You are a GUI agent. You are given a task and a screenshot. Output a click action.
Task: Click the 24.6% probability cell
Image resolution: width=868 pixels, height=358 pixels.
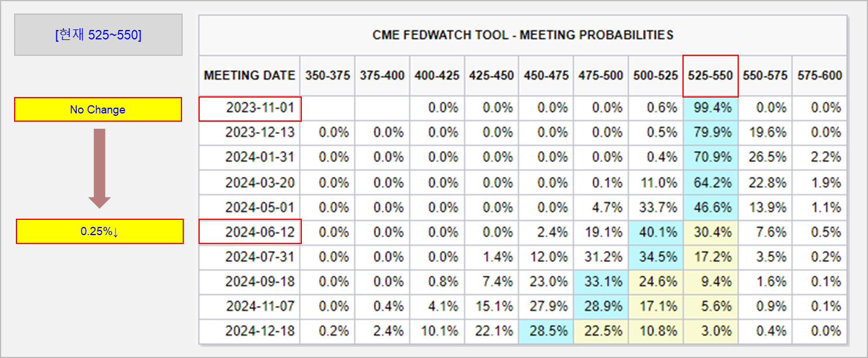(x=655, y=282)
